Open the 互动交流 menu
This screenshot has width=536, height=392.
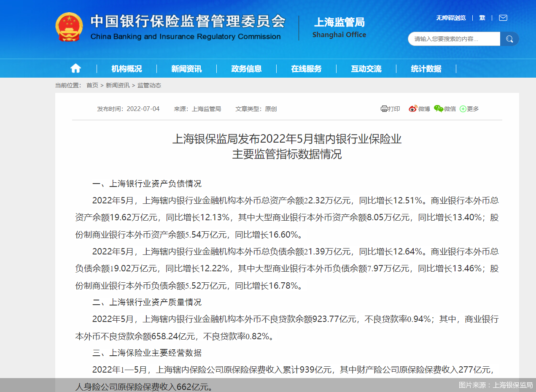coord(366,68)
